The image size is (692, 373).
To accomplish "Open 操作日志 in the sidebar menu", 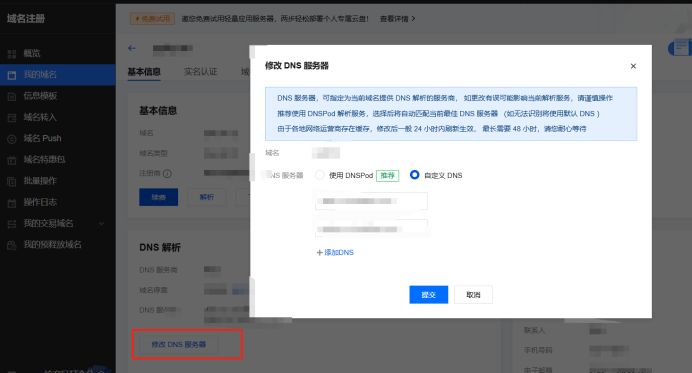I will (40, 202).
